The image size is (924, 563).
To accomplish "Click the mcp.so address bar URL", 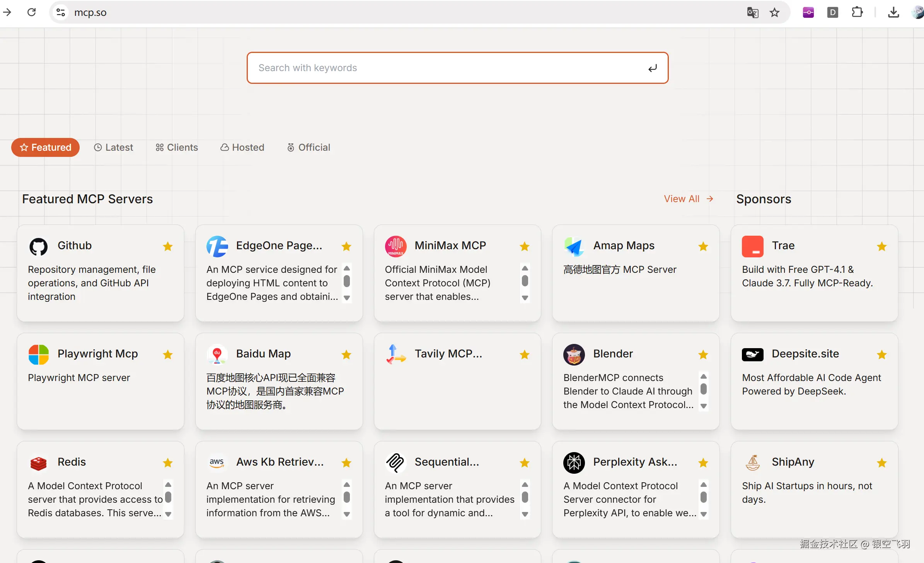I will 90,13.
